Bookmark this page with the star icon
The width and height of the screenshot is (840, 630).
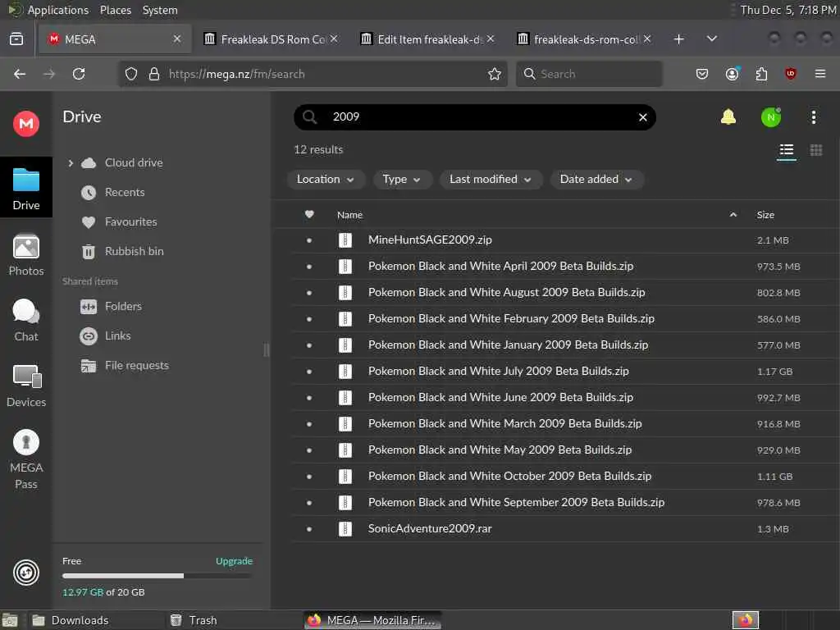495,74
